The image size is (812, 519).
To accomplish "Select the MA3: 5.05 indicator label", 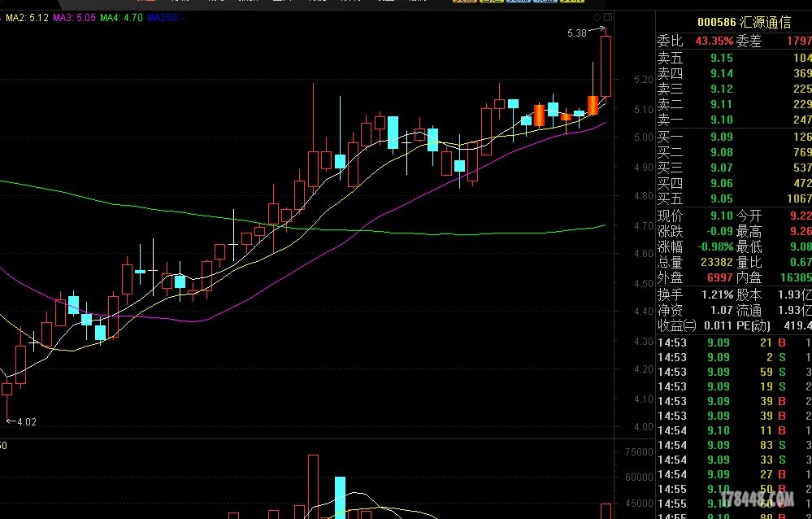I will coord(74,18).
